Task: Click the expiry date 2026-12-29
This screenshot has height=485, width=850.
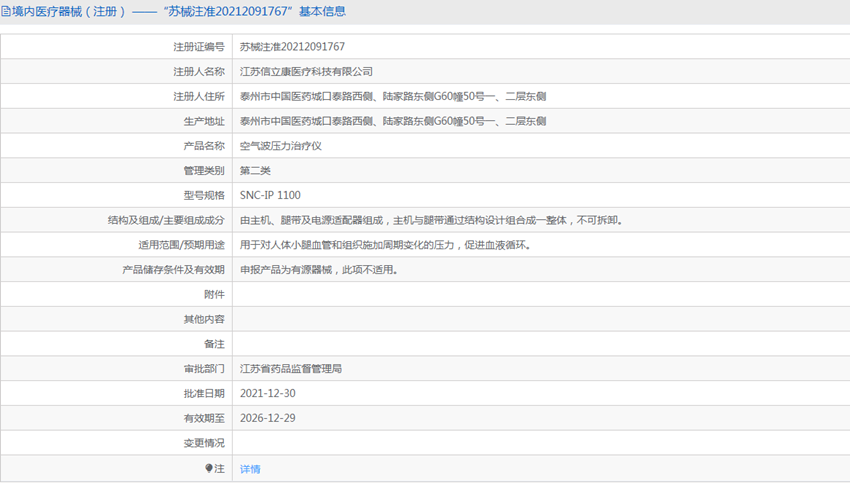Action: coord(268,419)
